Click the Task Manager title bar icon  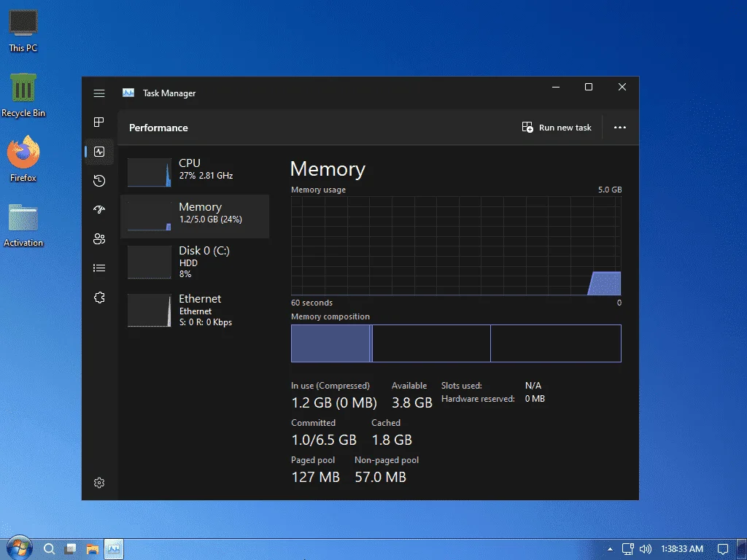128,93
